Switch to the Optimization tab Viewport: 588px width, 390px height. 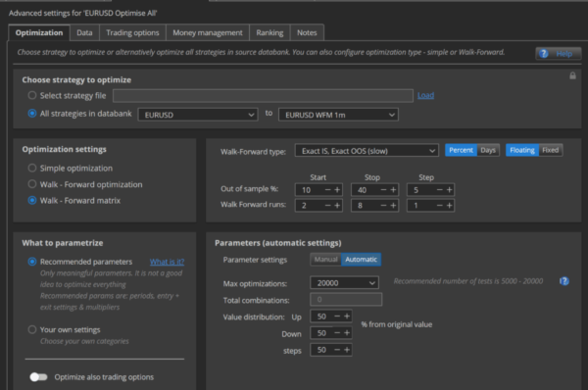tap(39, 32)
